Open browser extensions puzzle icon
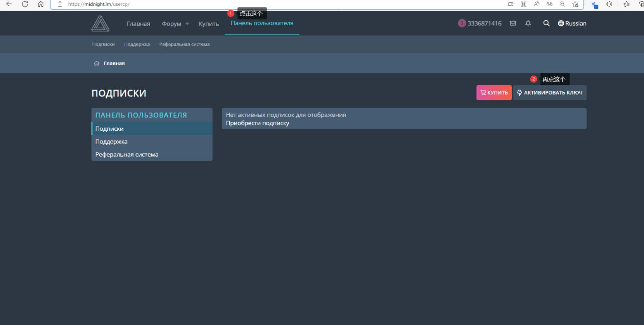Image resolution: width=644 pixels, height=325 pixels. coord(609,4)
